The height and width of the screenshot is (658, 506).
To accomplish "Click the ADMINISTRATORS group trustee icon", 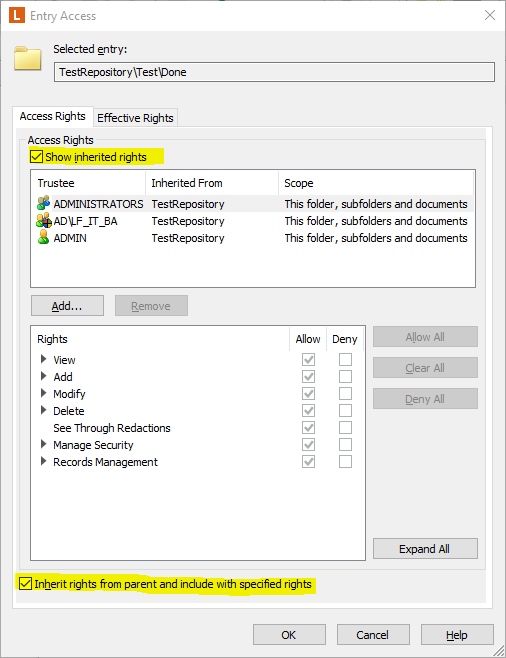I will (43, 204).
